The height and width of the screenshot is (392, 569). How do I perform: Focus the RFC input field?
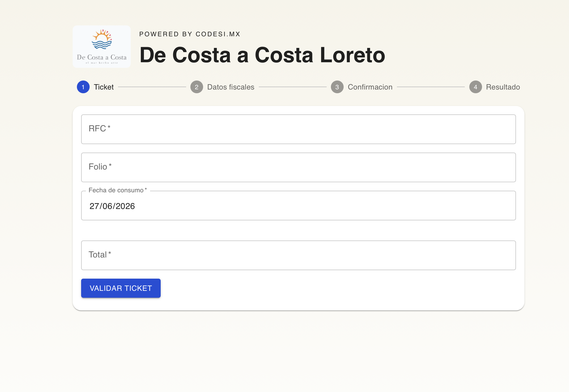click(299, 129)
